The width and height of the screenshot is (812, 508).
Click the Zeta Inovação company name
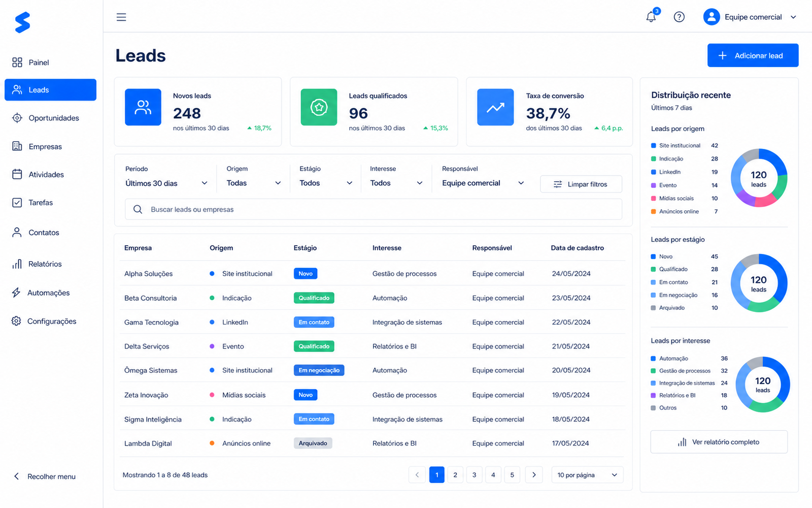click(x=146, y=395)
